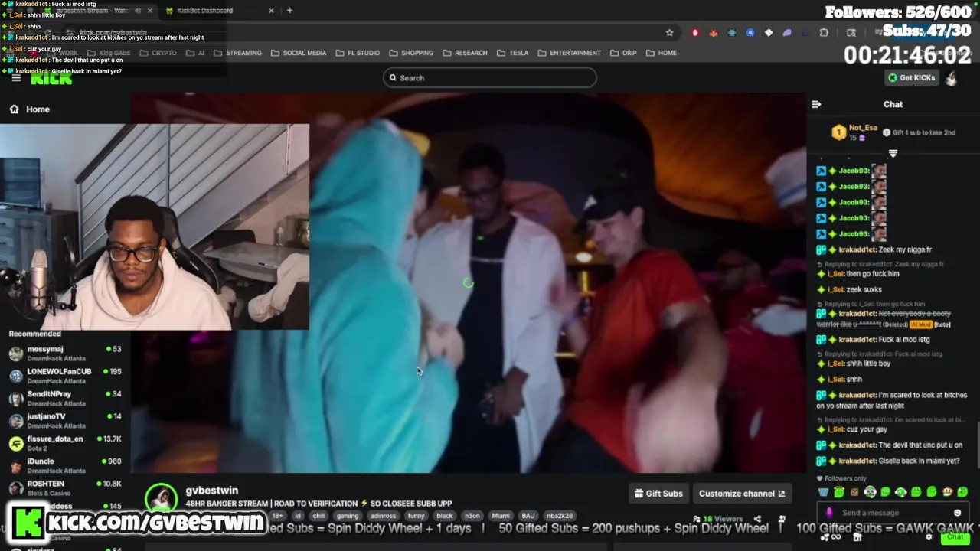This screenshot has width=980, height=551.
Task: Insert the first blue emote
Action: [x=824, y=492]
